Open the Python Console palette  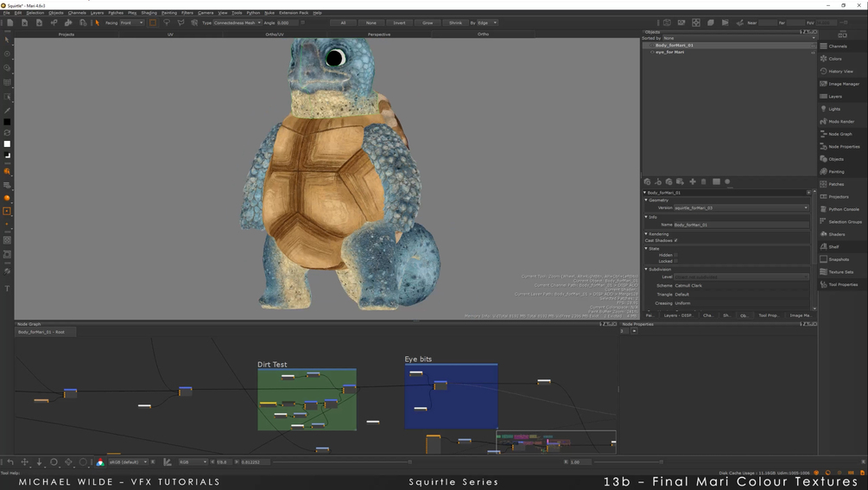pos(843,209)
